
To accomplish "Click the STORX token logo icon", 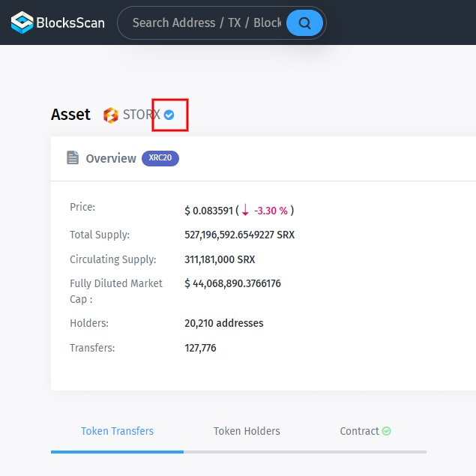I will pos(111,115).
